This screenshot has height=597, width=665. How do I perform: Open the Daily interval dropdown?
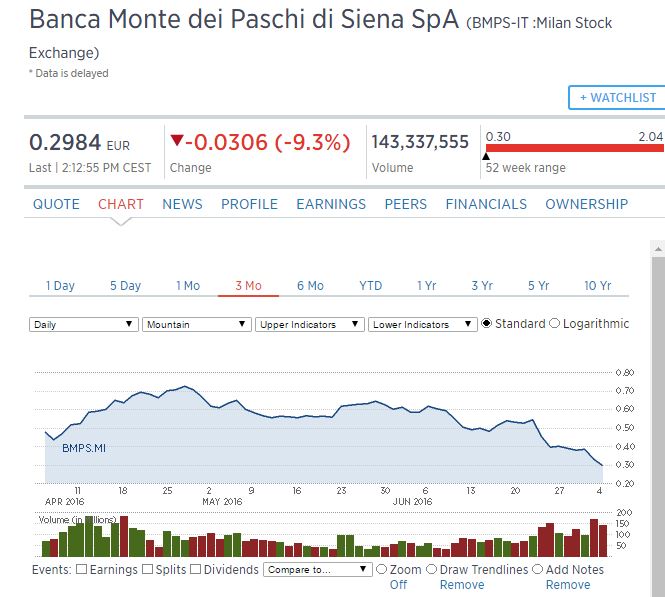tap(83, 324)
